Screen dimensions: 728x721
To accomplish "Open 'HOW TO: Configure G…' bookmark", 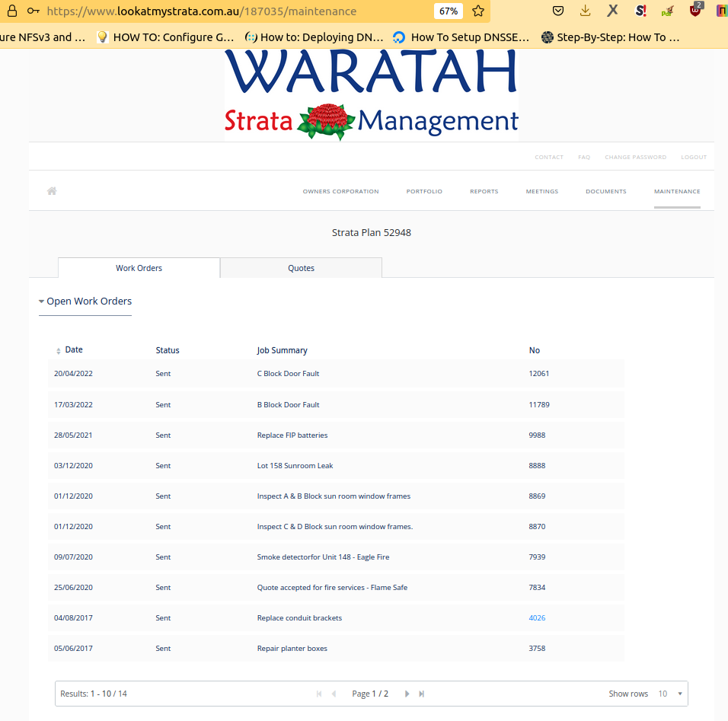I will click(165, 37).
